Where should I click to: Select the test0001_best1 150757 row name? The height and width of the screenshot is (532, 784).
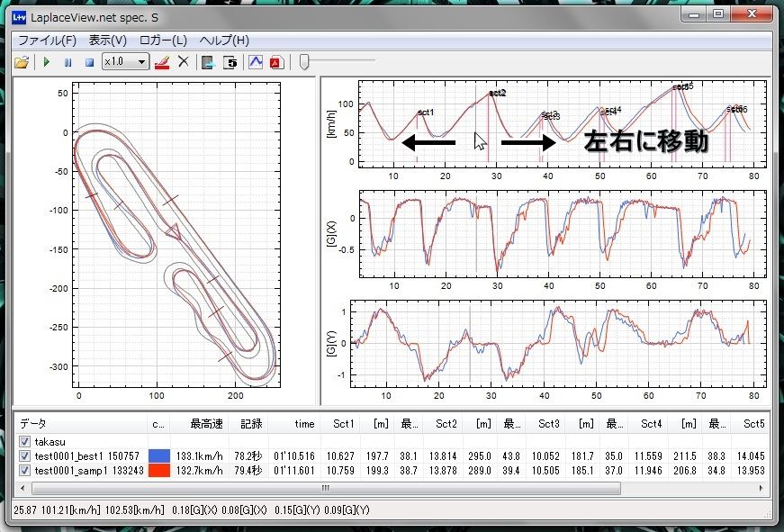point(89,456)
